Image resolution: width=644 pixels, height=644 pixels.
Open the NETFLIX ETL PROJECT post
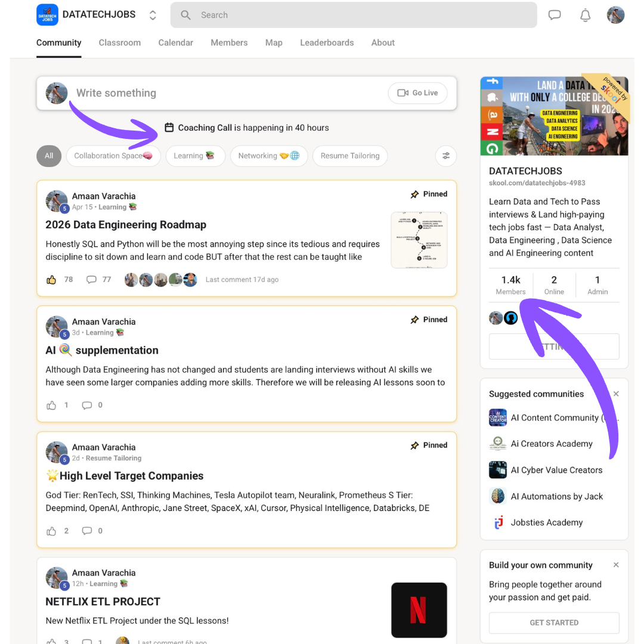click(103, 602)
